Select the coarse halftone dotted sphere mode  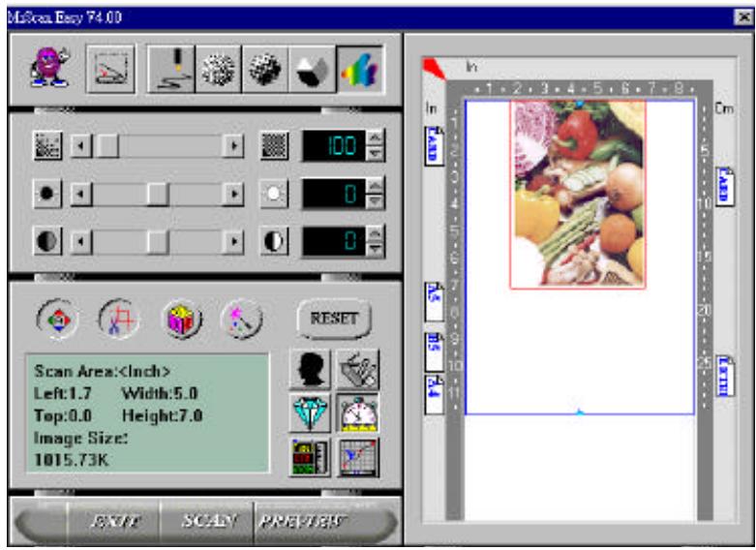click(218, 69)
